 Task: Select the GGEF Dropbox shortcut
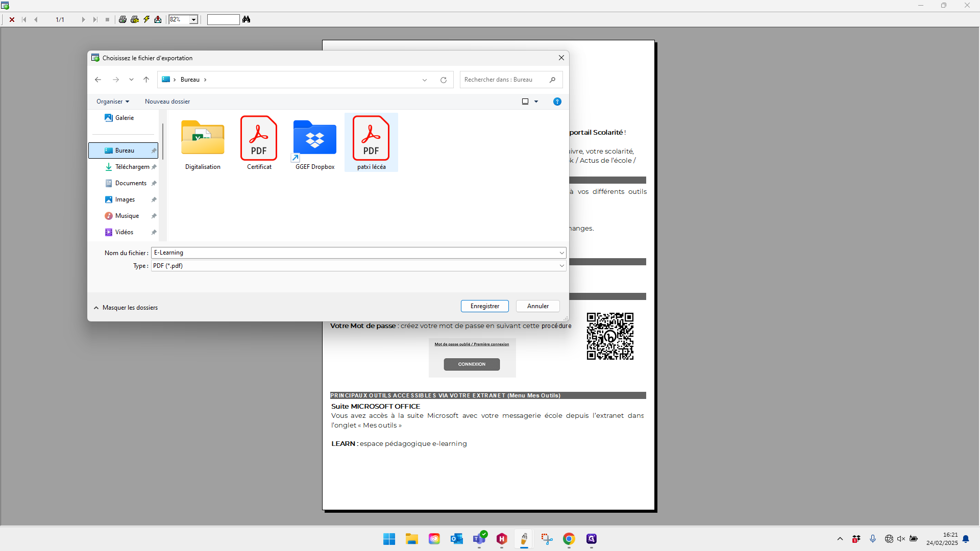(x=315, y=143)
